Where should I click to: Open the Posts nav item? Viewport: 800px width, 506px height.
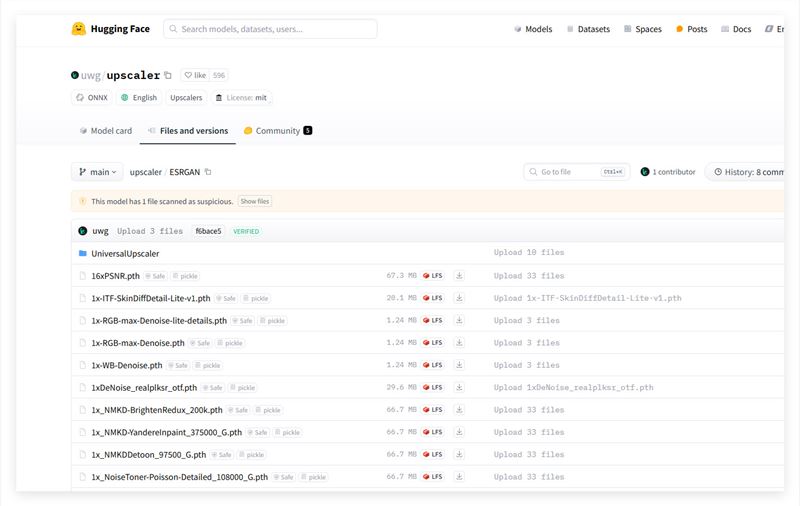691,29
